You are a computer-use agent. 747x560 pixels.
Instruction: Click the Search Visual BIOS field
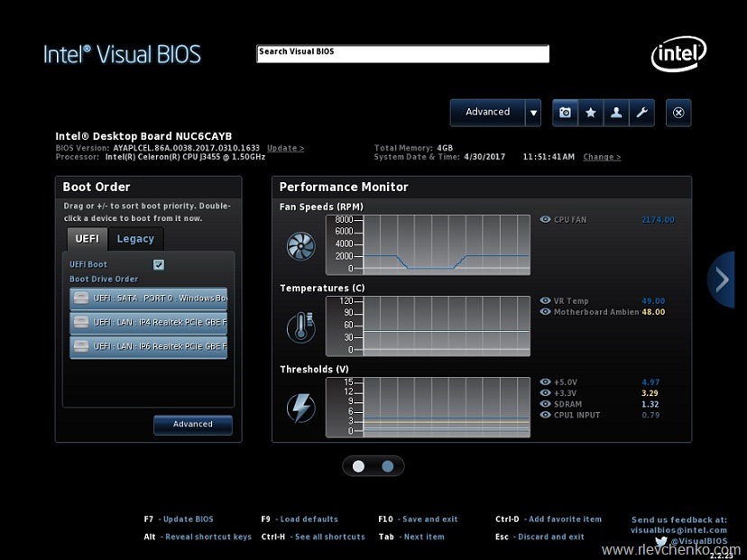pyautogui.click(x=402, y=53)
